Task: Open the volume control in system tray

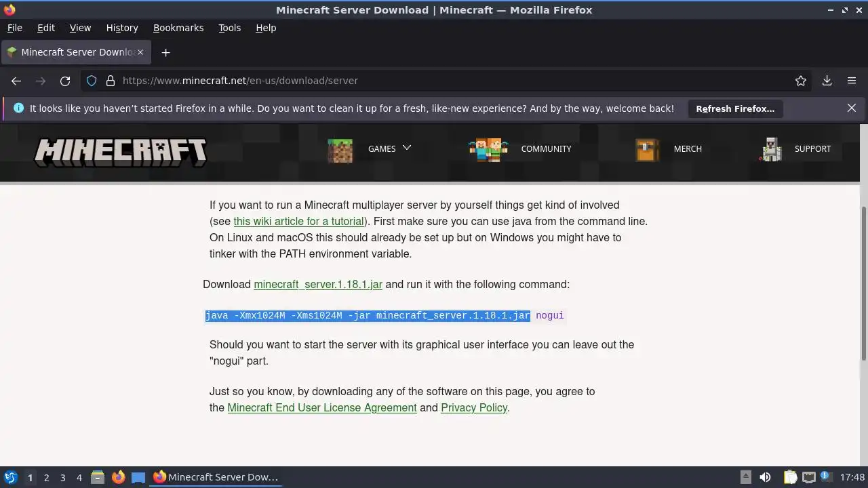Action: [765, 477]
